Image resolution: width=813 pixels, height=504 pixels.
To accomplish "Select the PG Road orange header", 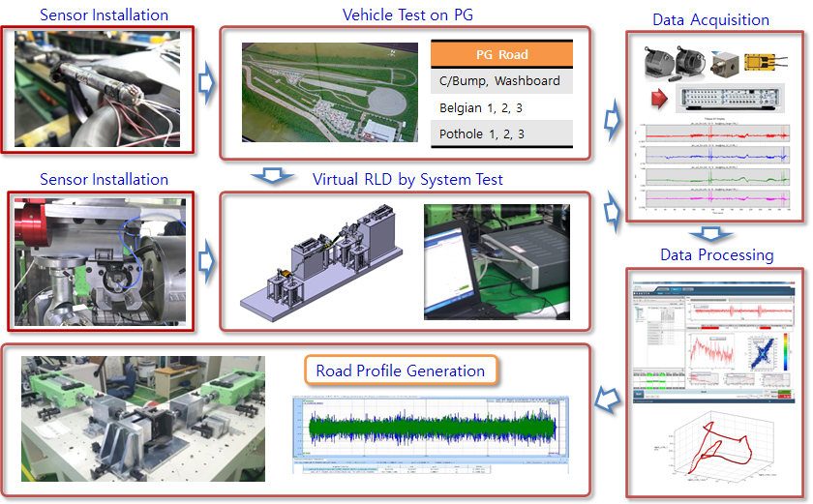I will click(501, 54).
